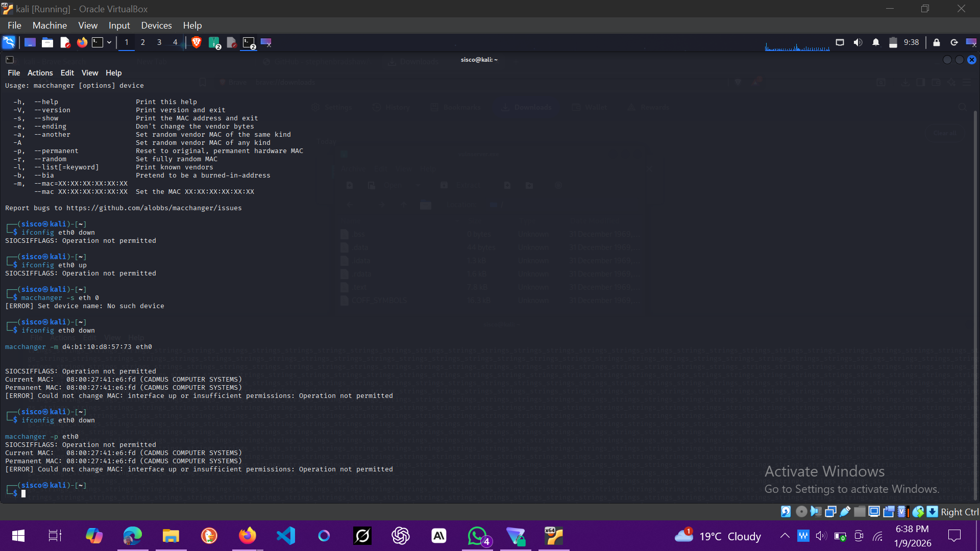The width and height of the screenshot is (980, 551).
Task: Open the terminal launcher in Kali panel
Action: [97, 42]
